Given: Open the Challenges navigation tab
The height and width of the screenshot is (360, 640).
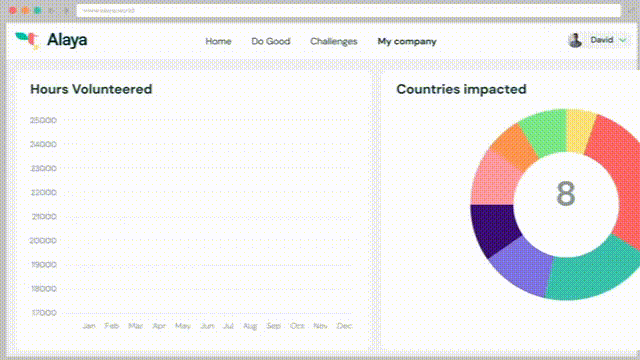Looking at the screenshot, I should [x=333, y=41].
